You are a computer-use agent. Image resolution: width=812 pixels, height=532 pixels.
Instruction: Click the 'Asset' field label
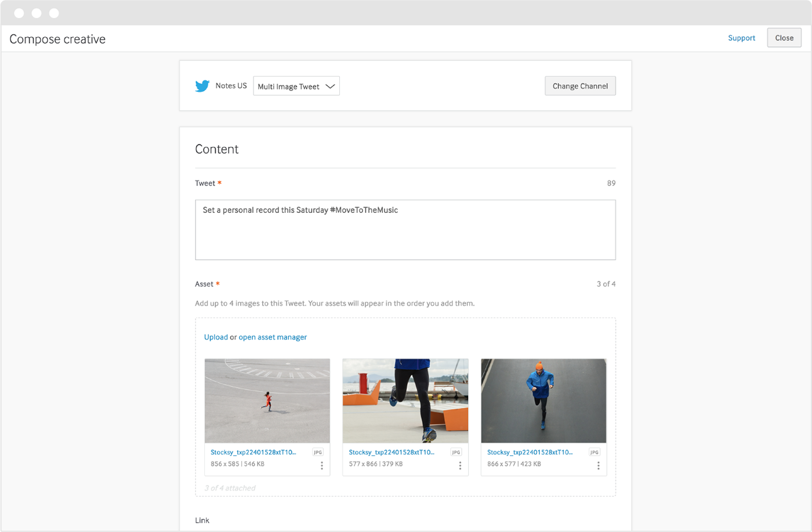(204, 284)
